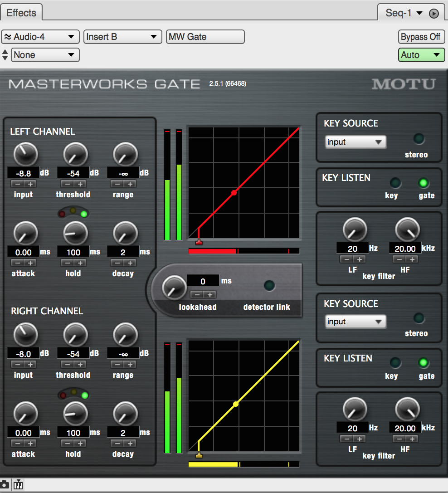Decrease upper key filter HF with minus button
The width and height of the screenshot is (448, 493).
(399, 259)
